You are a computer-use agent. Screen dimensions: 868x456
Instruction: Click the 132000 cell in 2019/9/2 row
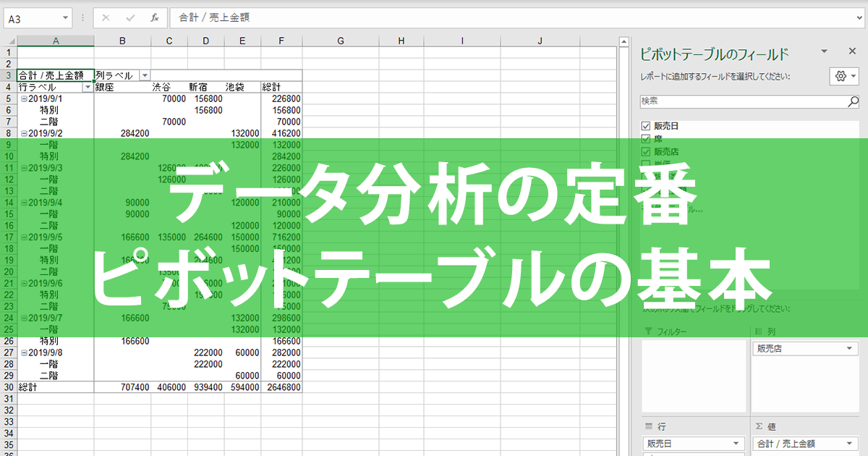tap(242, 133)
